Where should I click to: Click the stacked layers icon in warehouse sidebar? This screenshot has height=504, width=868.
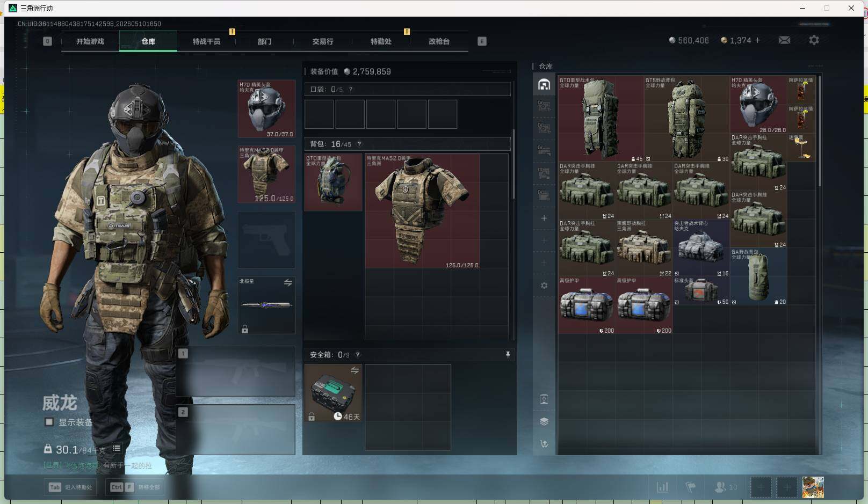coord(544,421)
